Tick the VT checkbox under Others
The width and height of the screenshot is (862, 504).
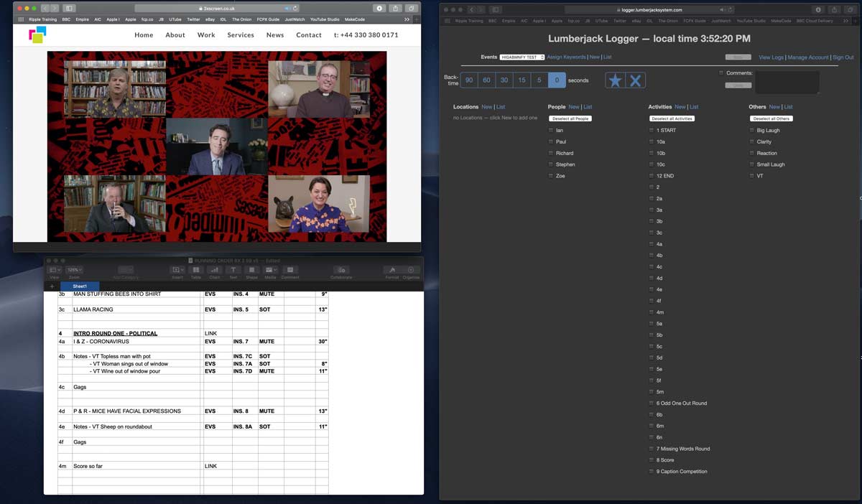[x=752, y=176]
